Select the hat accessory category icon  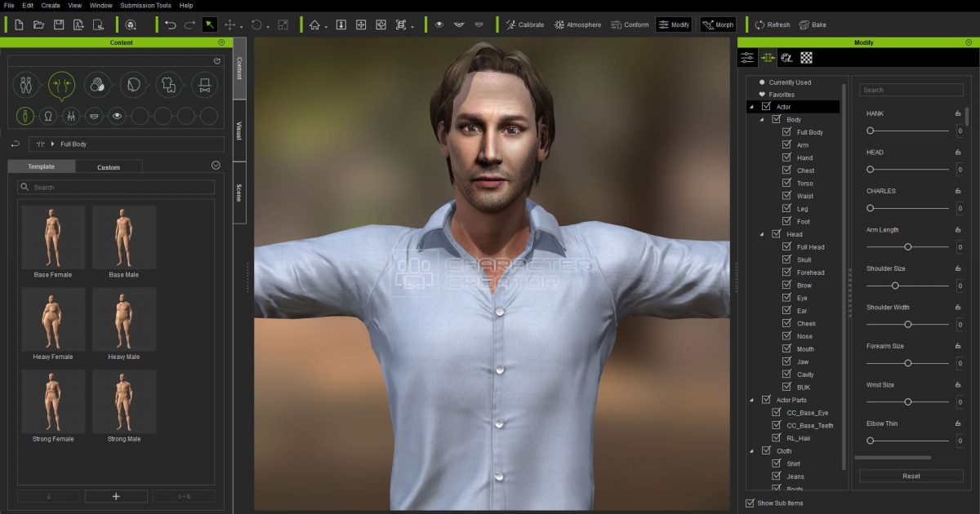pos(204,83)
